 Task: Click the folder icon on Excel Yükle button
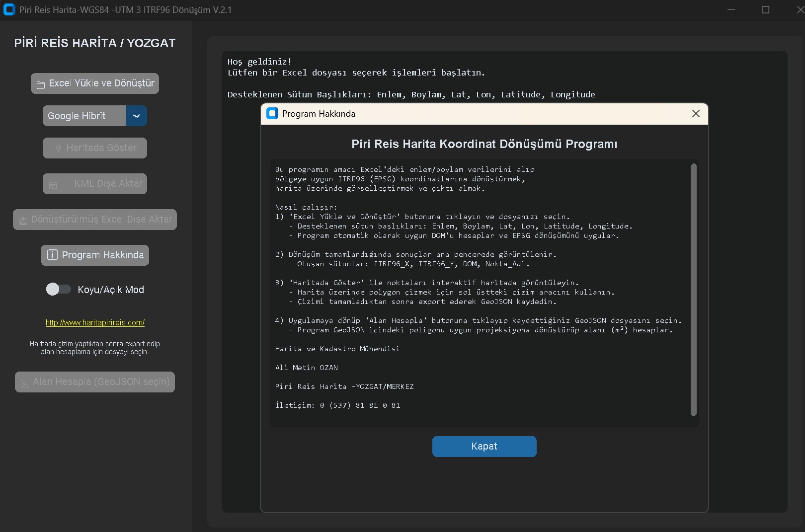click(41, 84)
